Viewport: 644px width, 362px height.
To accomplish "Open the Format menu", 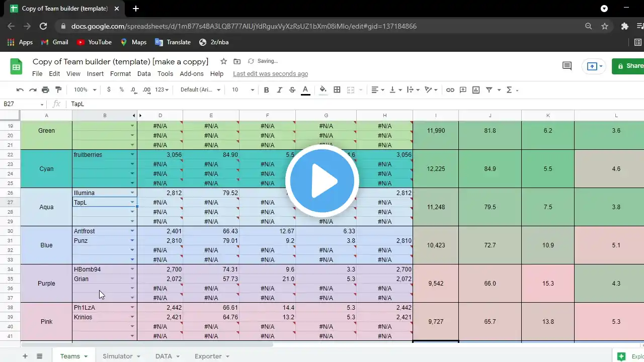I will click(120, 74).
